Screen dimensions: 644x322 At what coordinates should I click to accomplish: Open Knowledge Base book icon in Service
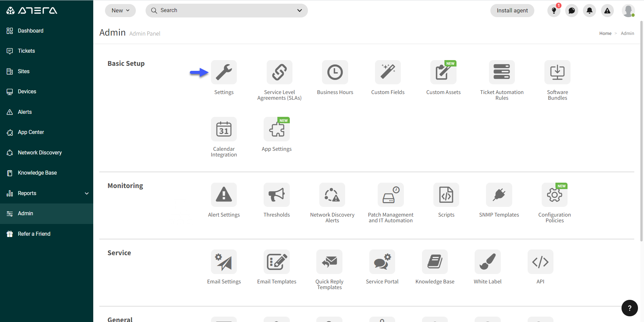coord(435,262)
